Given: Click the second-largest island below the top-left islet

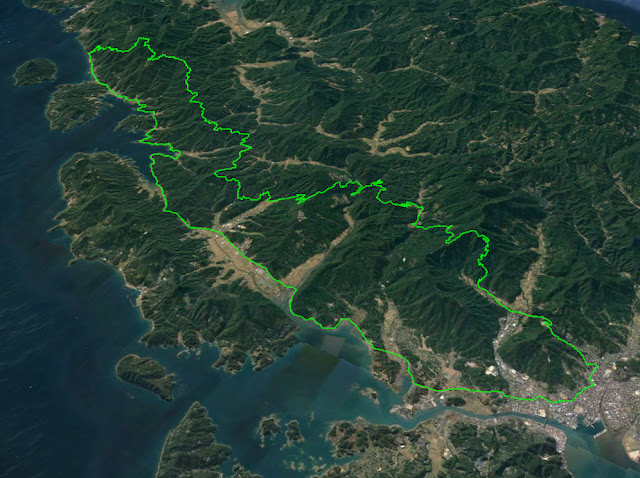Looking at the screenshot, I should 76,106.
